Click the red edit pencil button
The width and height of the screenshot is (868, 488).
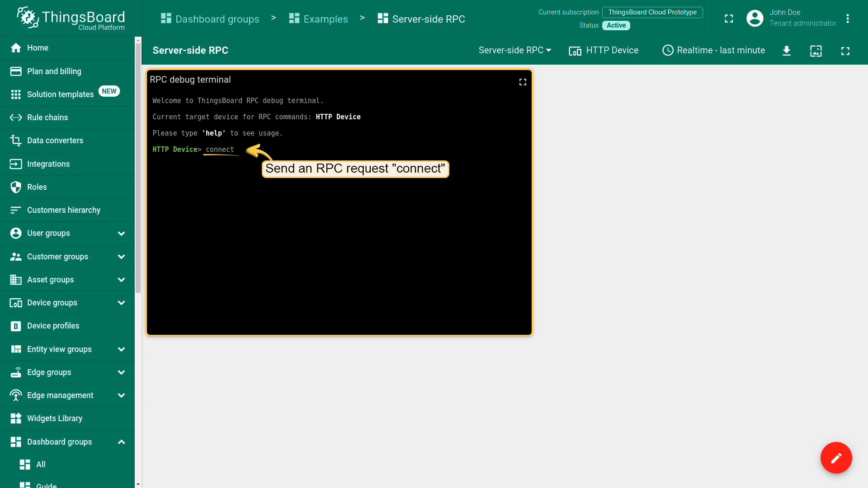pos(836,458)
